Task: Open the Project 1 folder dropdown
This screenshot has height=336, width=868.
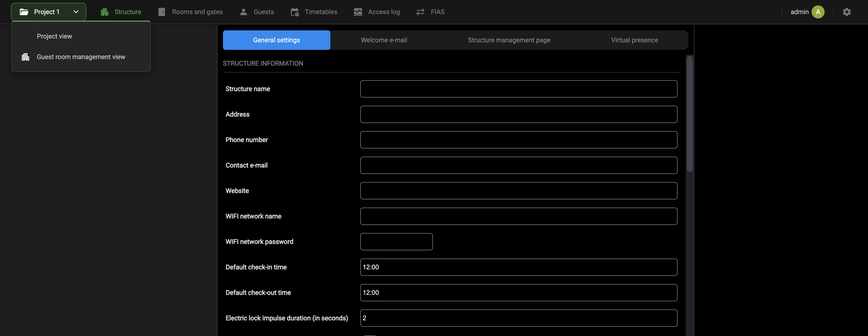Action: (49, 12)
